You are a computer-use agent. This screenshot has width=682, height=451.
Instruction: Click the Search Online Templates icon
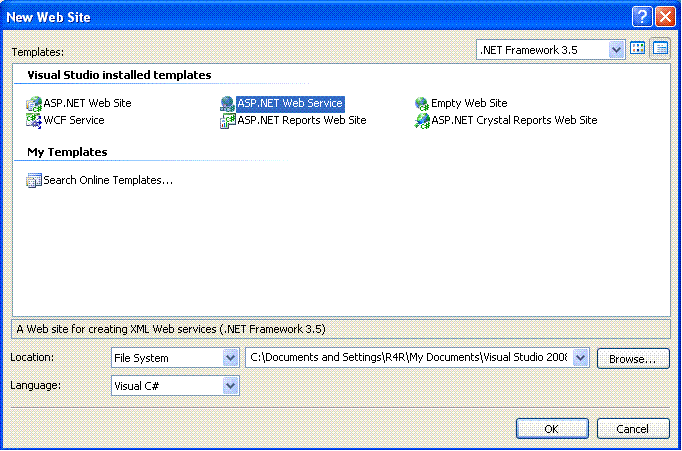click(34, 180)
